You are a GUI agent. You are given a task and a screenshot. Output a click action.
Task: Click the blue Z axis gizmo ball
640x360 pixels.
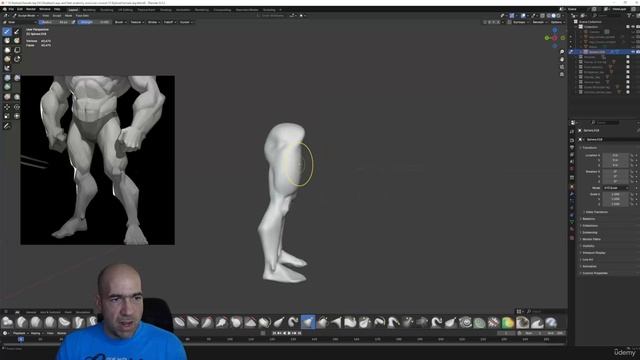[x=555, y=30]
